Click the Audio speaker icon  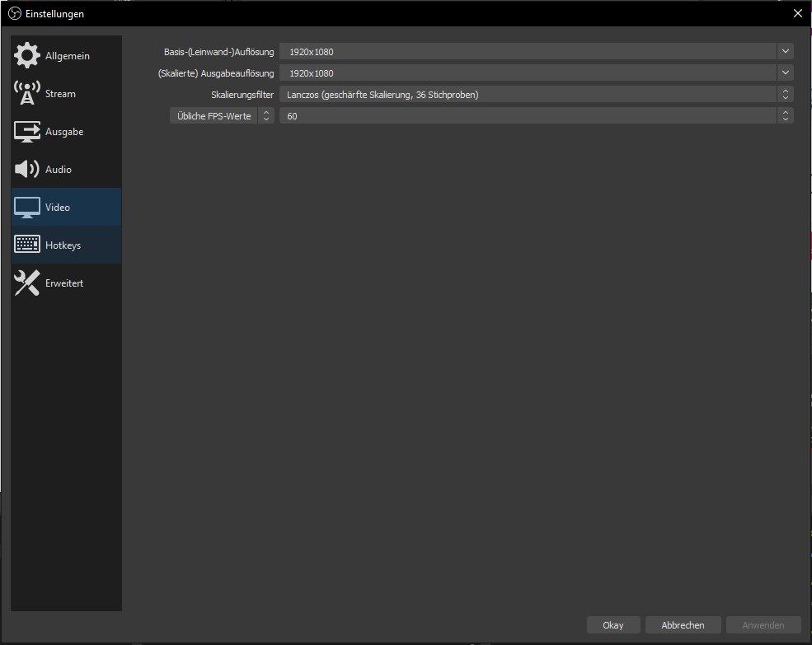[27, 170]
